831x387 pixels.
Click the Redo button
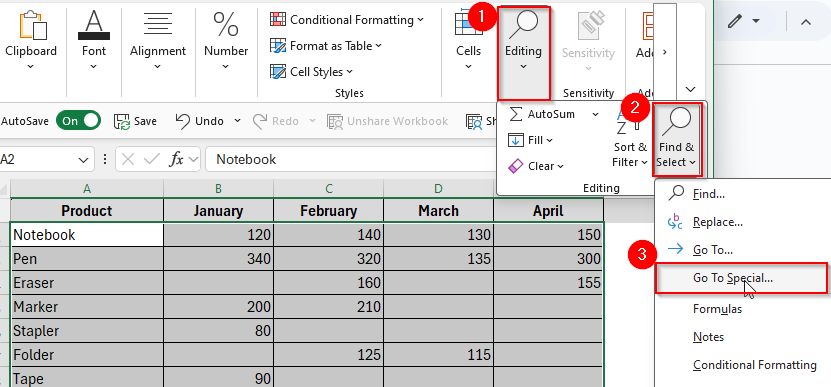point(276,121)
